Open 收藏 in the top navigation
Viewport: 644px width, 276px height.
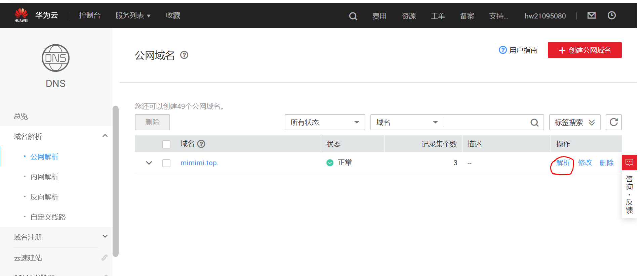tap(173, 15)
